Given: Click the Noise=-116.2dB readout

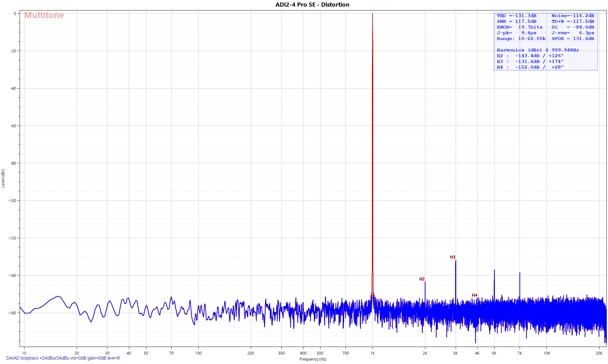Looking at the screenshot, I should tap(573, 15).
